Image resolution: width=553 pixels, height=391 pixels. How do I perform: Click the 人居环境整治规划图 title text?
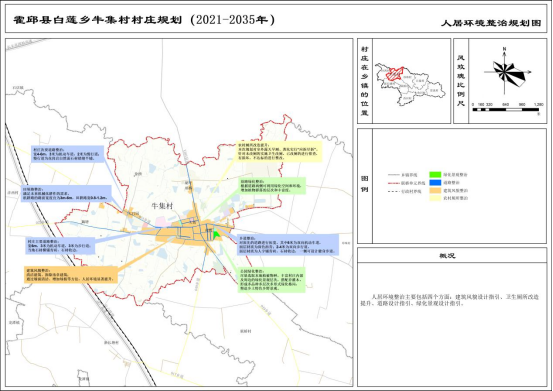coord(491,23)
